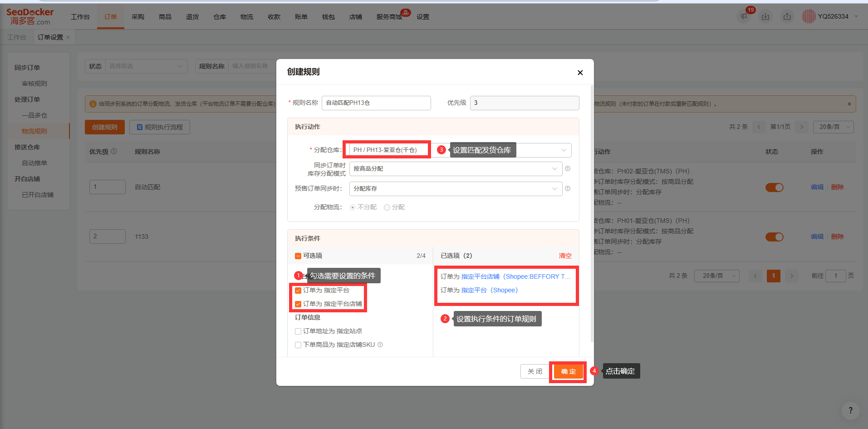
Task: Click bottom pager next arrow
Action: (x=792, y=276)
